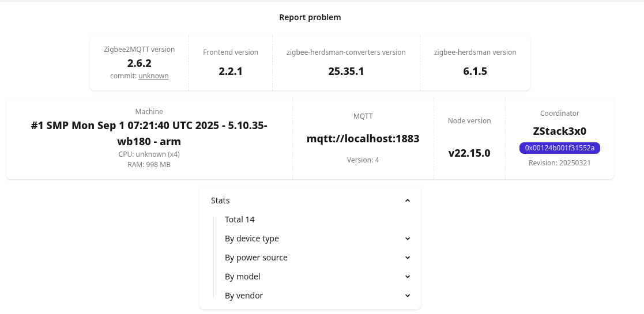Open the unknown commit link
644x314 pixels.
coord(153,75)
